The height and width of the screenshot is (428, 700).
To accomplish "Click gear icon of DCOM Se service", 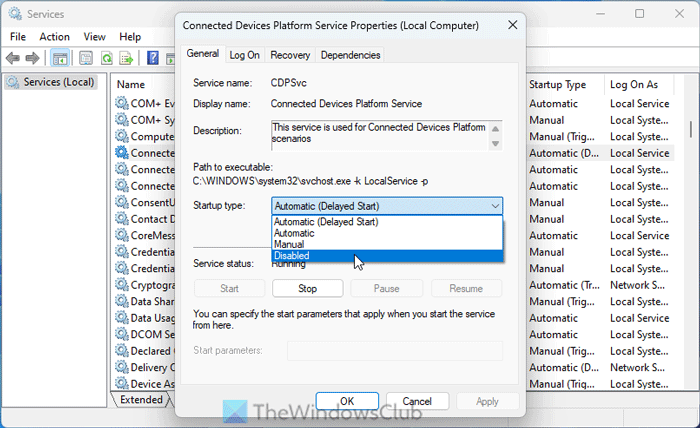I will tap(122, 334).
